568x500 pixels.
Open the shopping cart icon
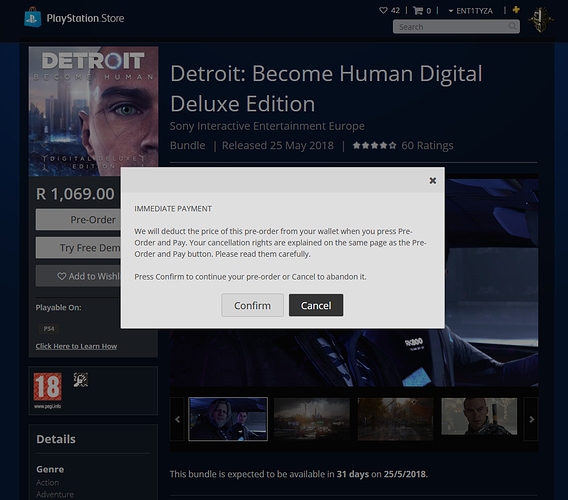(418, 11)
